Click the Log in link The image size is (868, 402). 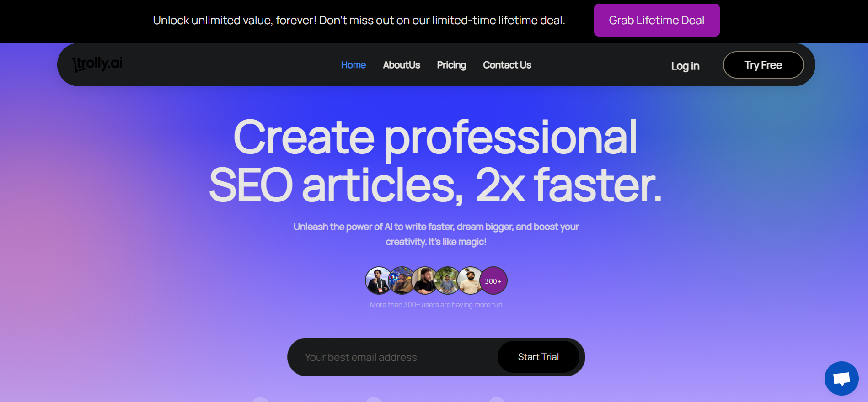click(685, 66)
